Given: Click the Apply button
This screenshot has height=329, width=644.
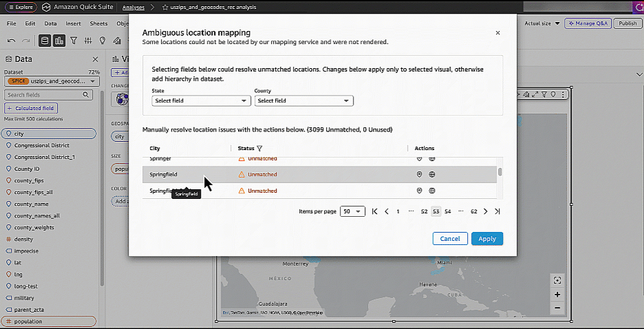Looking at the screenshot, I should click(x=487, y=239).
